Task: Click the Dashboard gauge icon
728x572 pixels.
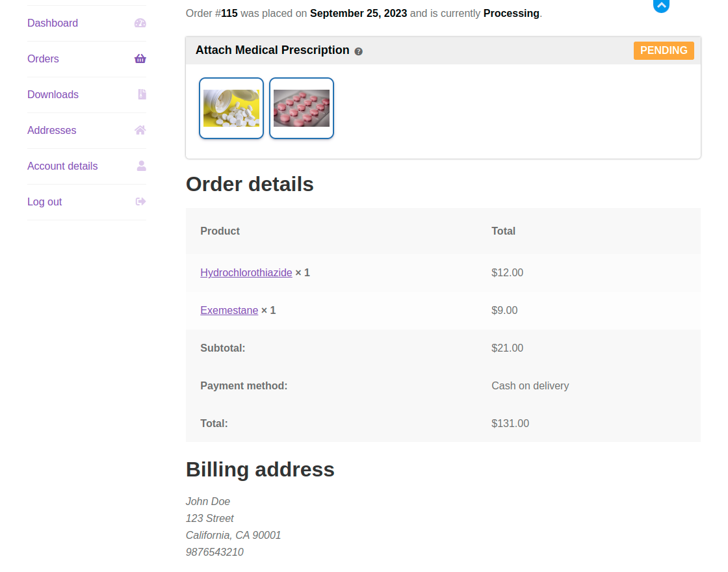Action: click(x=140, y=23)
